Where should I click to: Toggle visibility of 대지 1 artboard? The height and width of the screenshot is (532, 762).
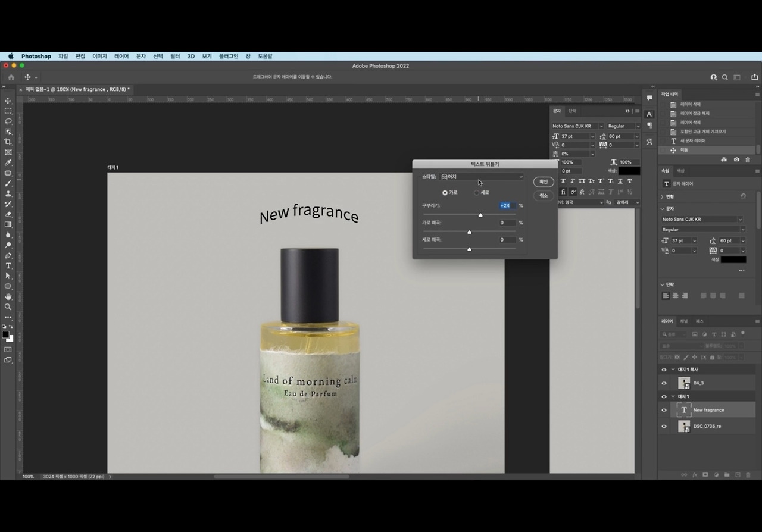[x=664, y=396]
